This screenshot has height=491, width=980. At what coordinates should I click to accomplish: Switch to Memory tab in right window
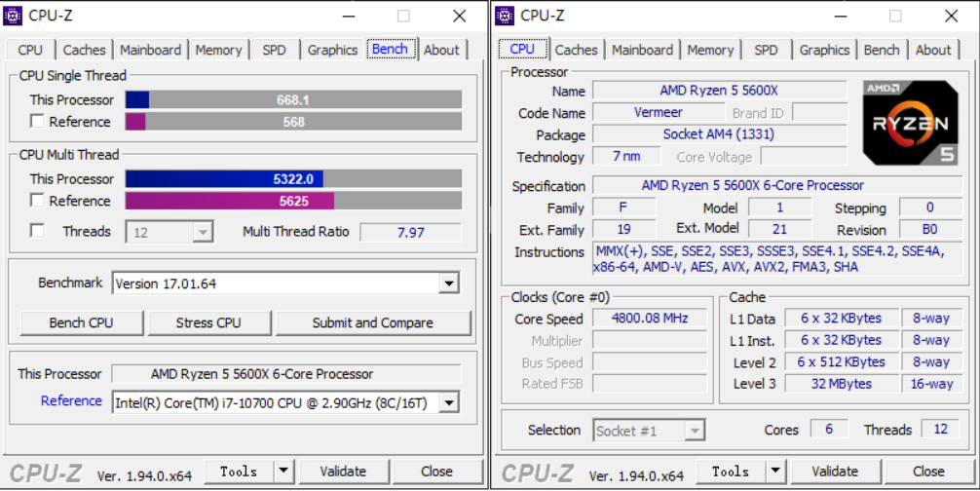click(x=710, y=50)
